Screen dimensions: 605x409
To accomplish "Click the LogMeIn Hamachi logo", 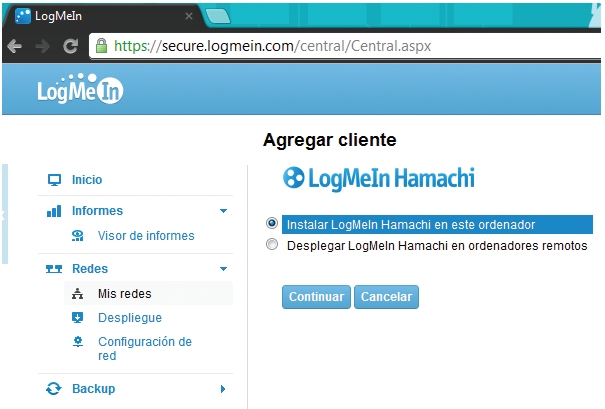I will pos(379,179).
